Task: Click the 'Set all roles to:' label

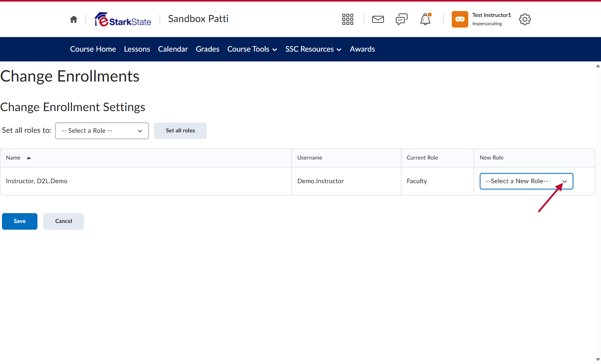Action: click(x=27, y=130)
